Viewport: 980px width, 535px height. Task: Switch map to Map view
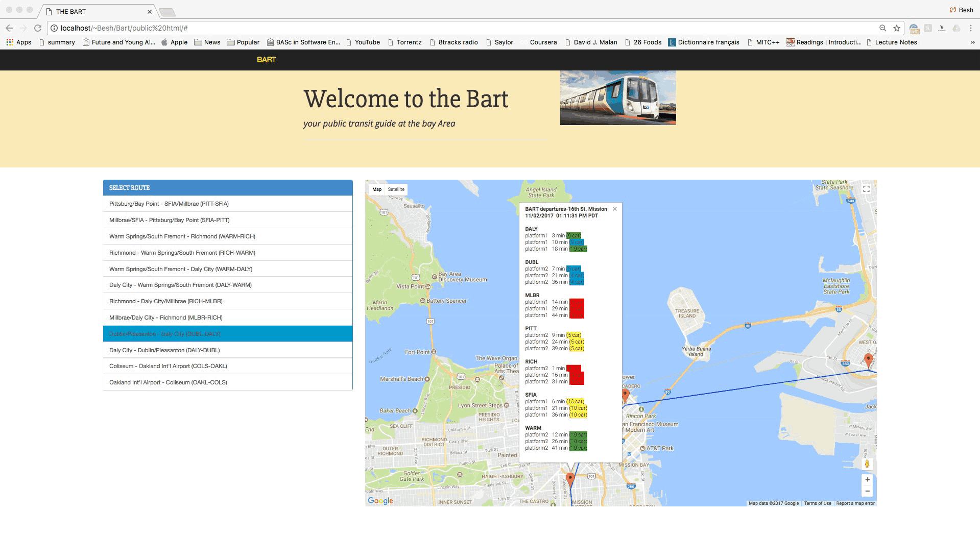[x=377, y=189]
